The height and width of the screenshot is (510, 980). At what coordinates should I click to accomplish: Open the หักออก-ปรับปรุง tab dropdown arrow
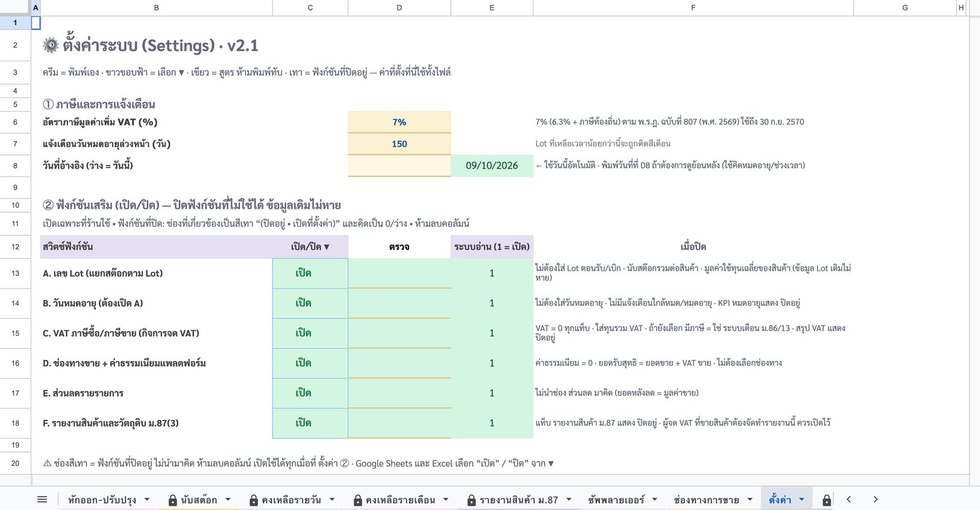pyautogui.click(x=147, y=500)
